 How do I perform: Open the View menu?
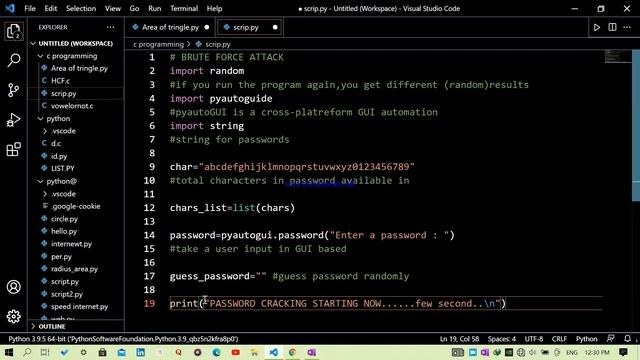[x=113, y=8]
